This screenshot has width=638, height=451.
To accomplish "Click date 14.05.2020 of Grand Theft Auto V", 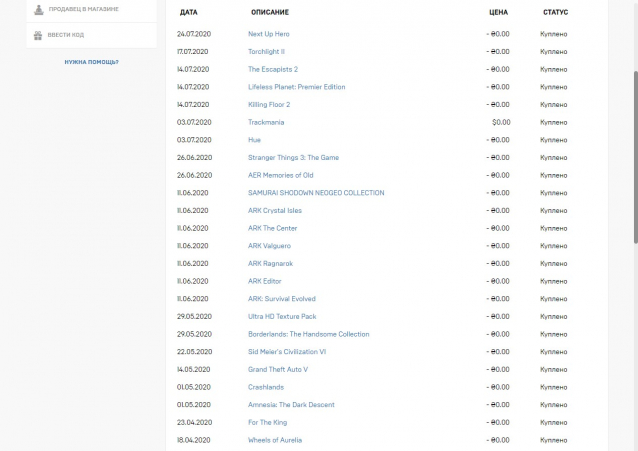I will pos(193,370).
